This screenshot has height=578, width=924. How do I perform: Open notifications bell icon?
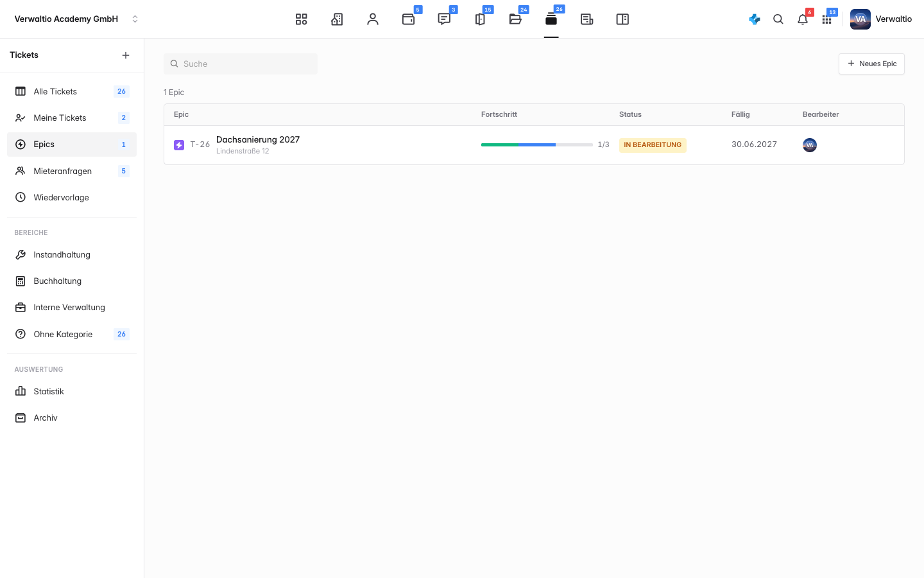(x=803, y=19)
